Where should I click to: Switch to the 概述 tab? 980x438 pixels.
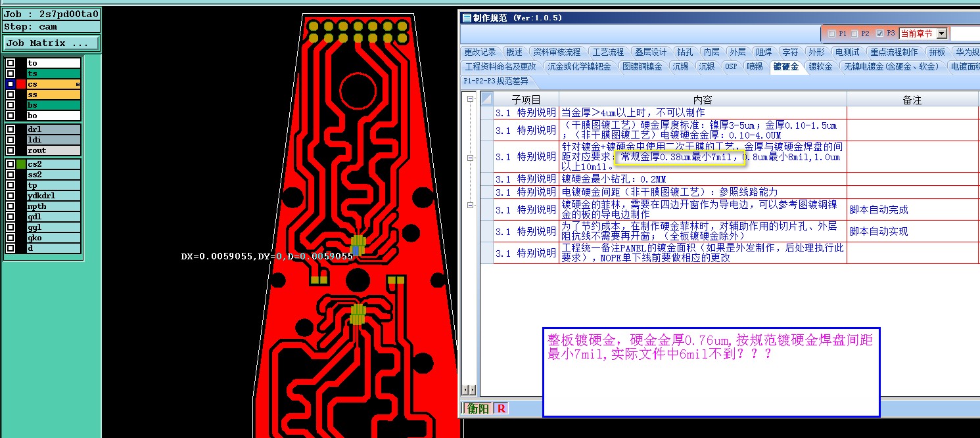point(514,52)
